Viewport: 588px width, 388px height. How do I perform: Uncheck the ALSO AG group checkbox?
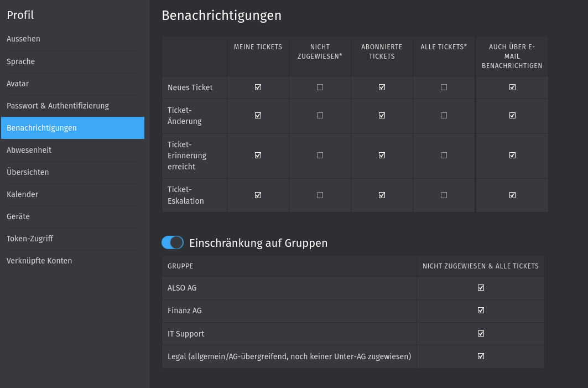481,288
